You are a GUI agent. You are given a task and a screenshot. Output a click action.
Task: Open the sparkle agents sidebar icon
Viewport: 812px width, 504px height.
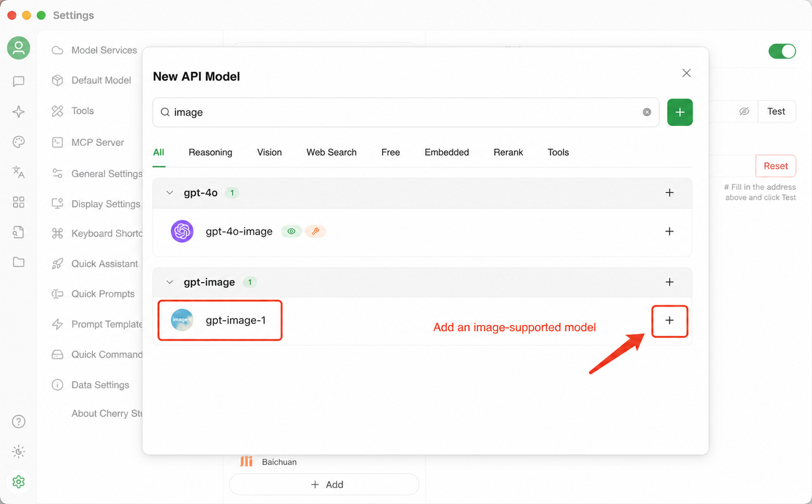pyautogui.click(x=18, y=112)
